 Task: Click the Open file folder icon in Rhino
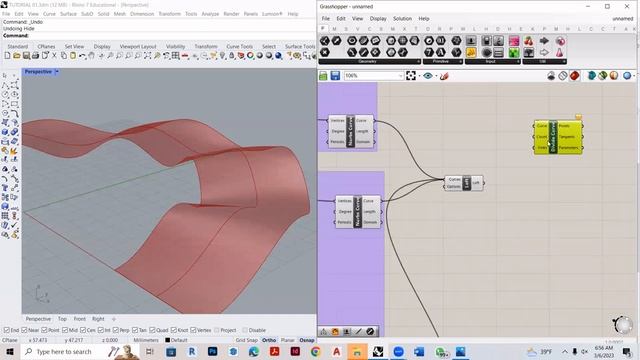[16, 56]
